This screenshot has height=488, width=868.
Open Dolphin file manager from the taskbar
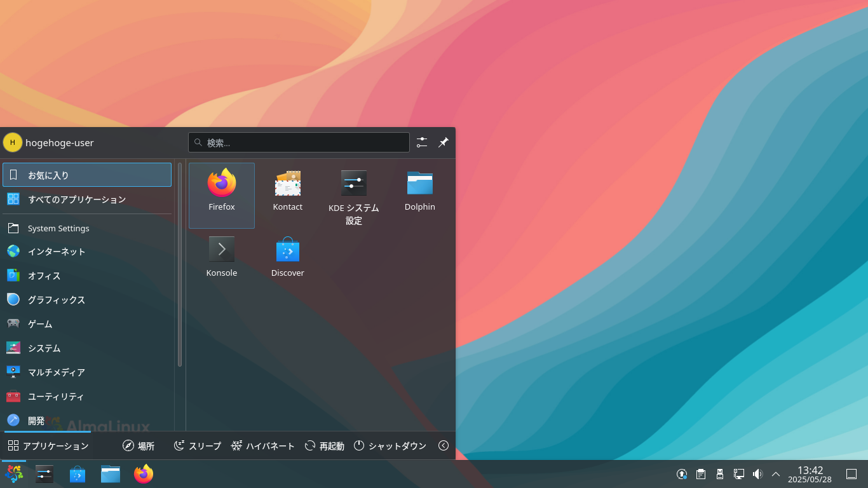pos(111,474)
